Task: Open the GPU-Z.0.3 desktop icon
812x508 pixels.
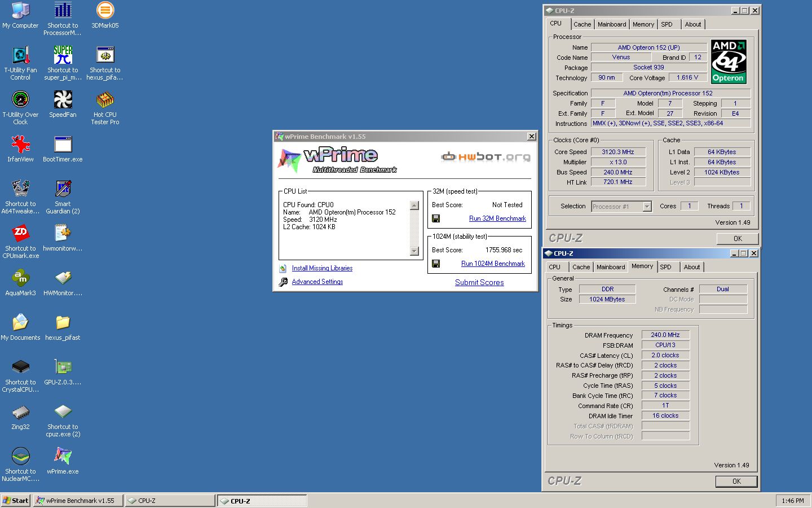Action: pos(63,367)
